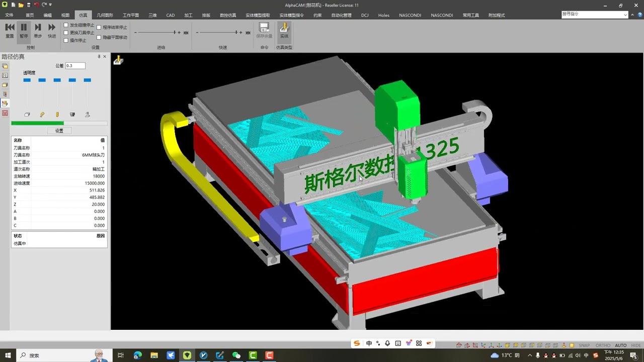Open the second sidebar panel tab icon
644x362 pixels.
5,75
